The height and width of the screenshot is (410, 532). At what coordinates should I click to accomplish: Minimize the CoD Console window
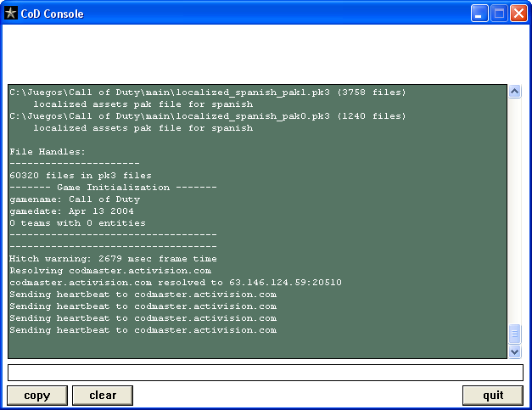(x=479, y=14)
